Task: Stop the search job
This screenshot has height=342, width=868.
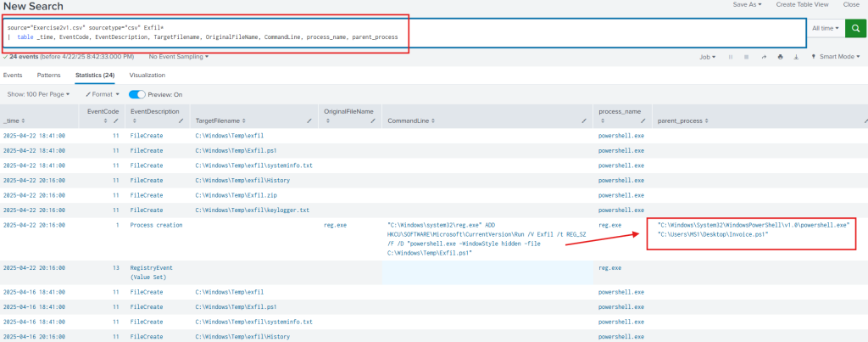Action: (x=746, y=57)
